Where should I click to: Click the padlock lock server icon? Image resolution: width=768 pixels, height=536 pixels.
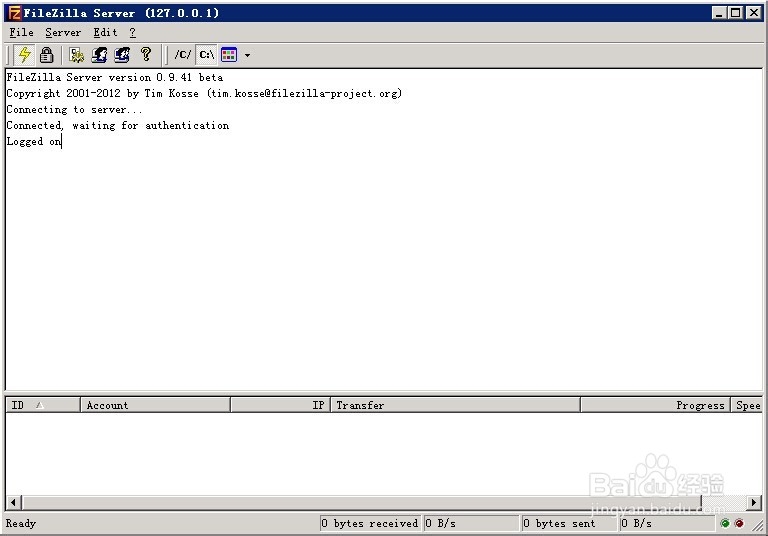click(x=47, y=54)
